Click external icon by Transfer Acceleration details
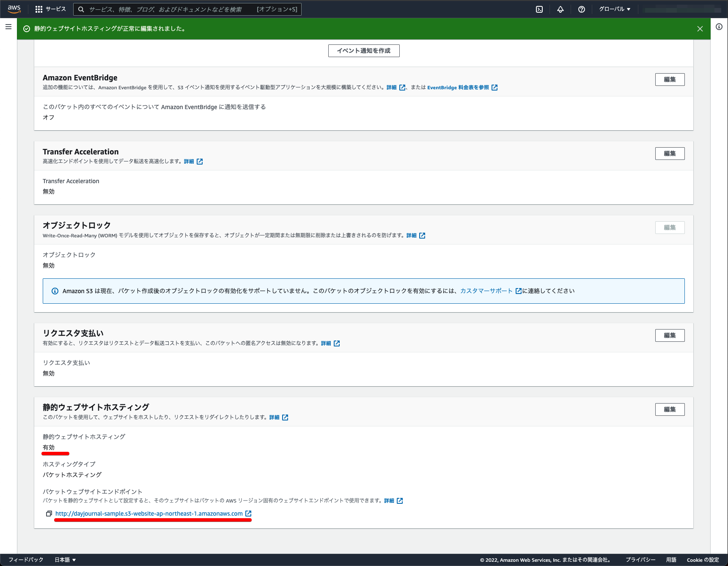The width and height of the screenshot is (728, 566). coord(200,162)
